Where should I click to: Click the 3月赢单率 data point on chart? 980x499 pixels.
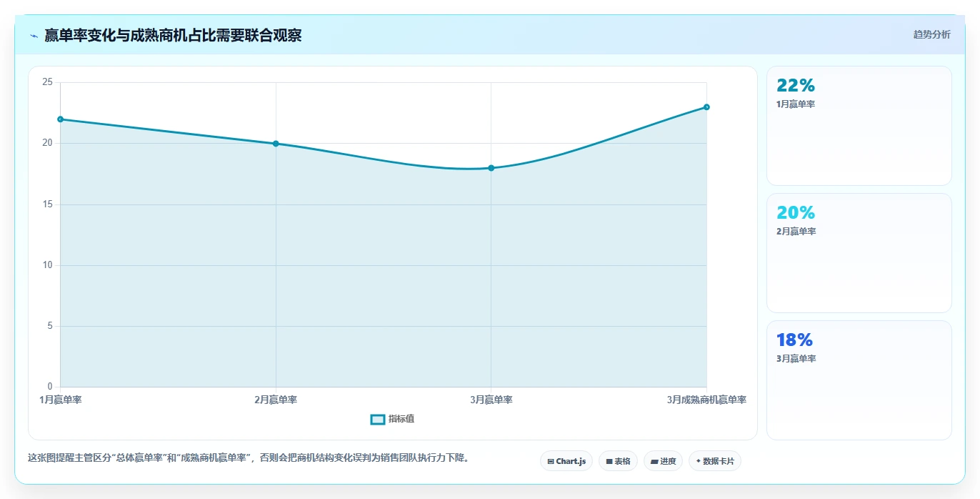coord(491,168)
